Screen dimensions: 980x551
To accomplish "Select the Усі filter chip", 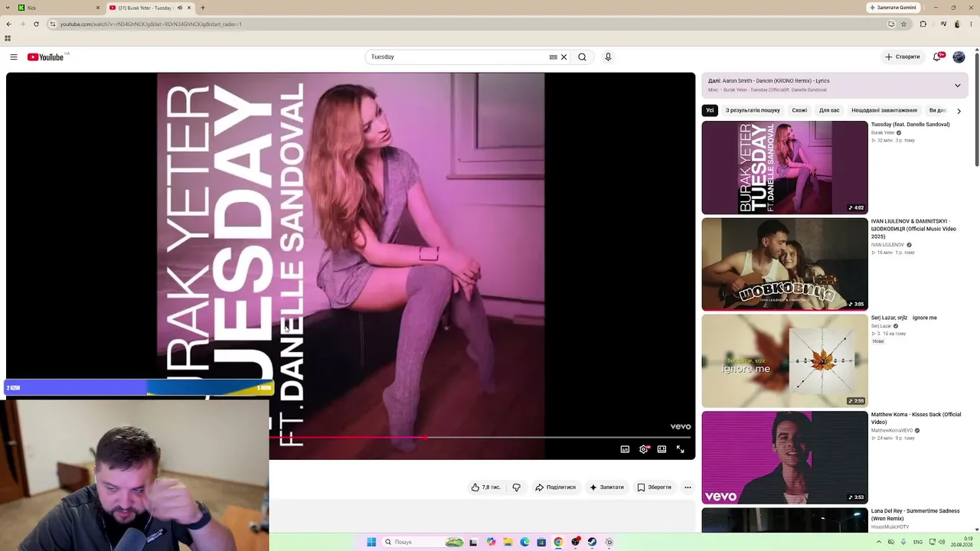I will click(710, 110).
